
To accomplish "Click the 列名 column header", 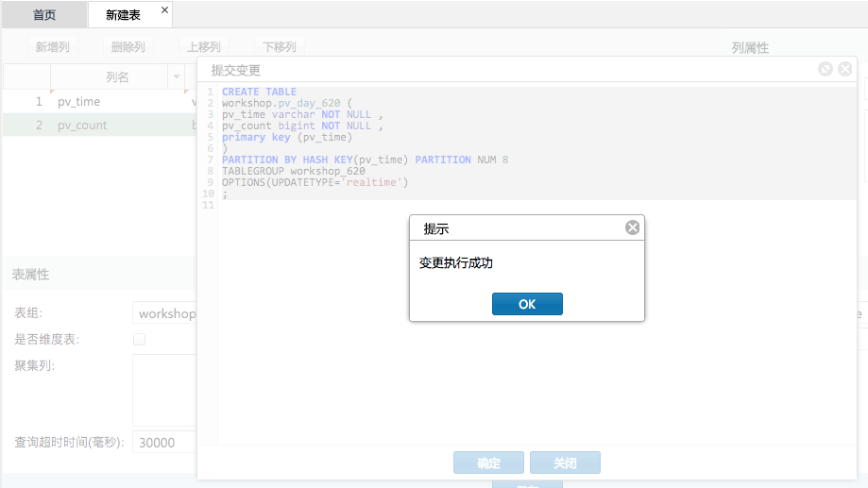I will pyautogui.click(x=117, y=76).
